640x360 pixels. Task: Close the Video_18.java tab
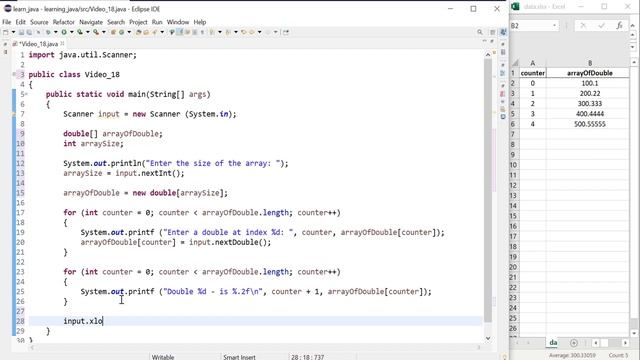pyautogui.click(x=62, y=43)
